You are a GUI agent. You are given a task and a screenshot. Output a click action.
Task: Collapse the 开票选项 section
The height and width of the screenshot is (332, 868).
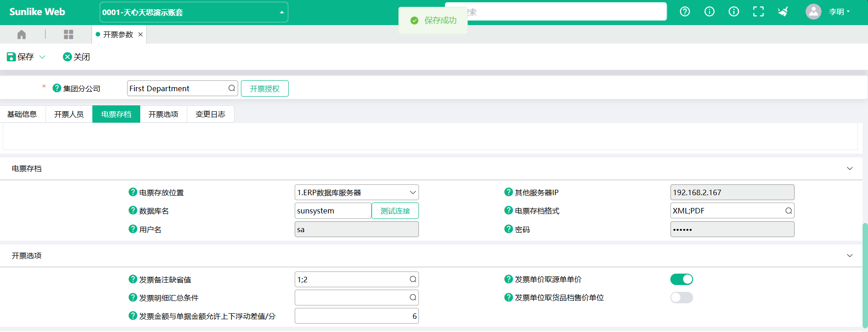850,255
